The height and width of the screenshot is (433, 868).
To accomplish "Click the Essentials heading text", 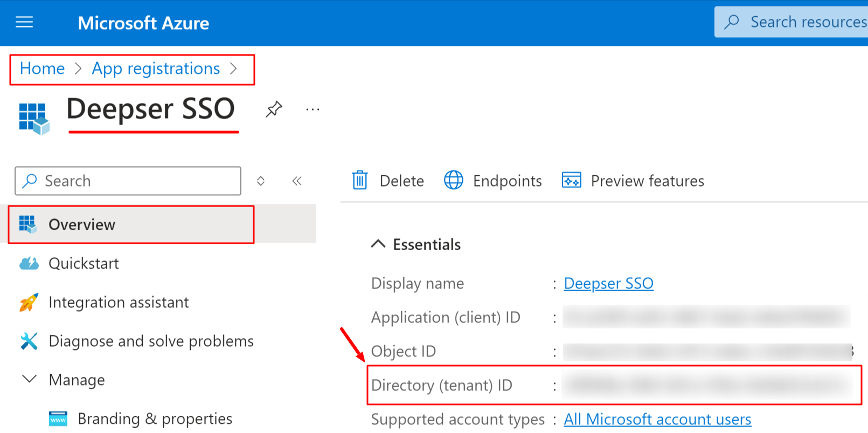I will tap(427, 245).
